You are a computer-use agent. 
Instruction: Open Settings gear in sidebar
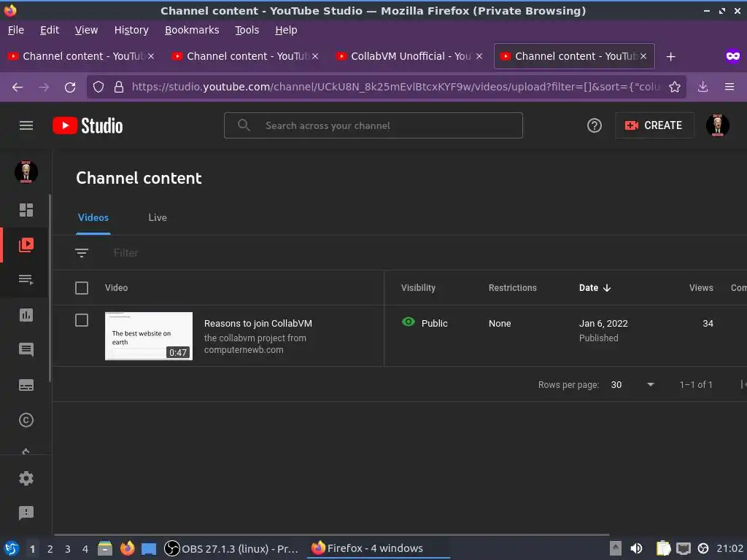click(26, 478)
